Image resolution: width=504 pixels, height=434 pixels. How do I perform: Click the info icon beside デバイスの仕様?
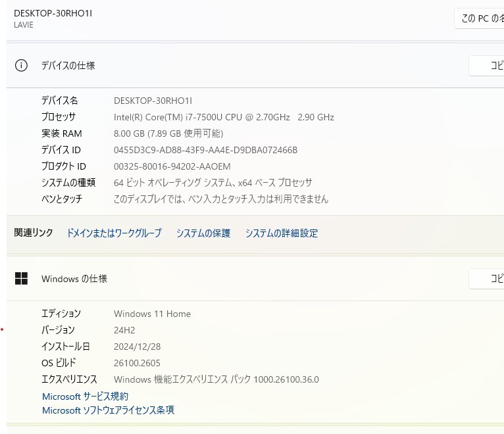pyautogui.click(x=21, y=66)
